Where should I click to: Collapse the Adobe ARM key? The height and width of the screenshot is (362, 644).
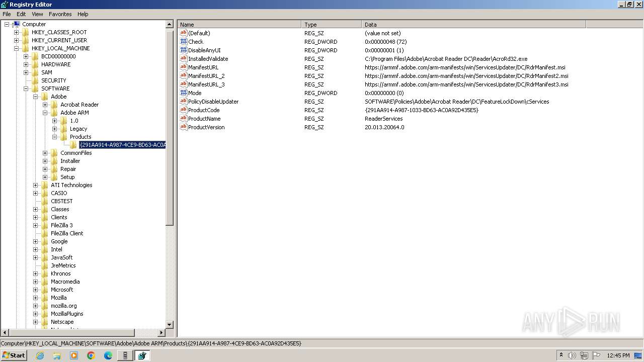pyautogui.click(x=45, y=113)
